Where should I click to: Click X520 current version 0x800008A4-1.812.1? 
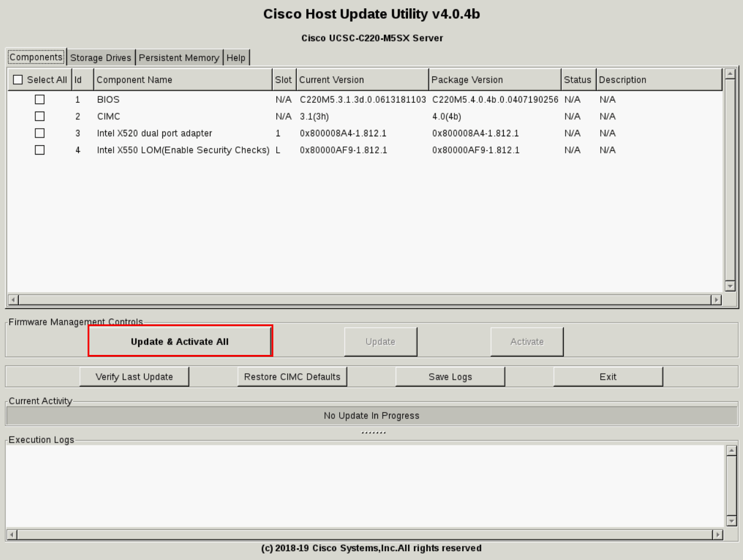pos(343,133)
